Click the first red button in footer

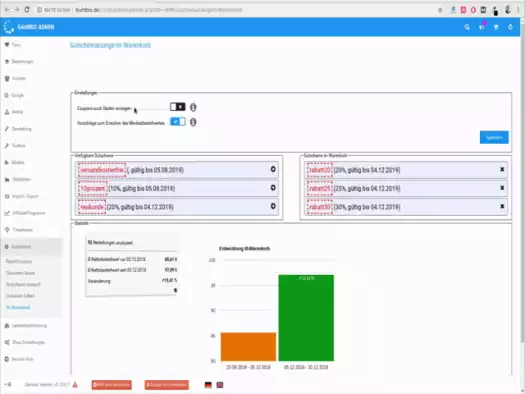click(111, 385)
